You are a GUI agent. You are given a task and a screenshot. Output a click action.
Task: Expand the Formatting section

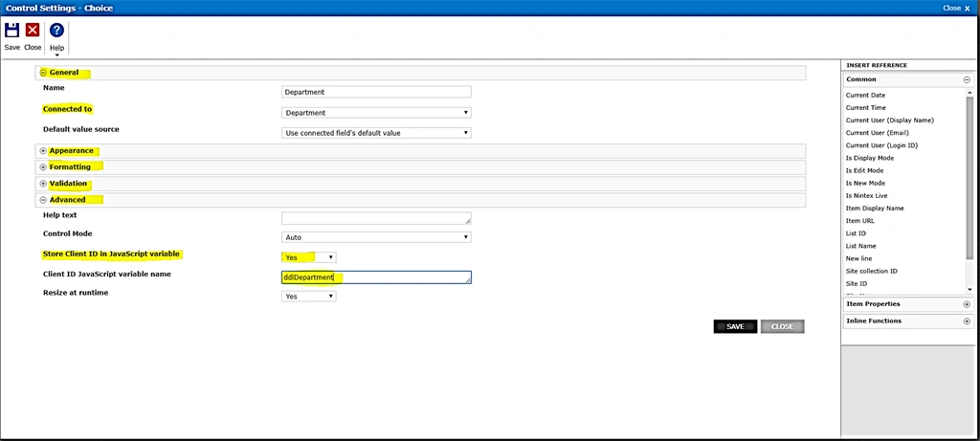click(43, 166)
